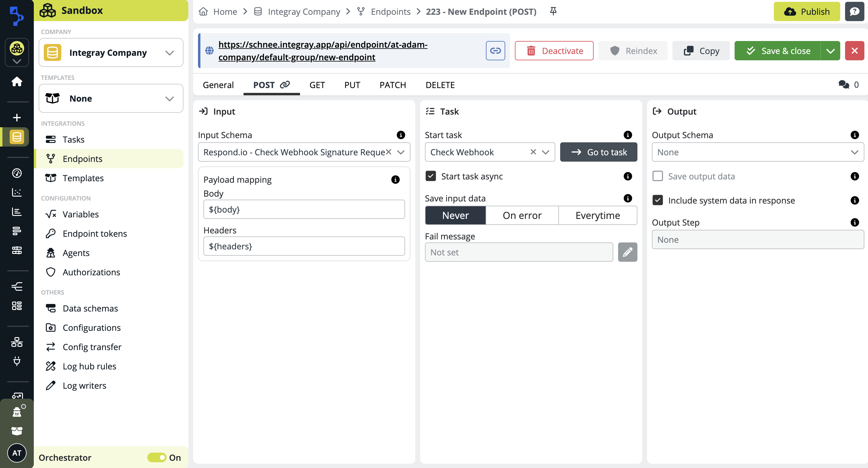
Task: Open the help chat icon beside Publish
Action: point(854,11)
